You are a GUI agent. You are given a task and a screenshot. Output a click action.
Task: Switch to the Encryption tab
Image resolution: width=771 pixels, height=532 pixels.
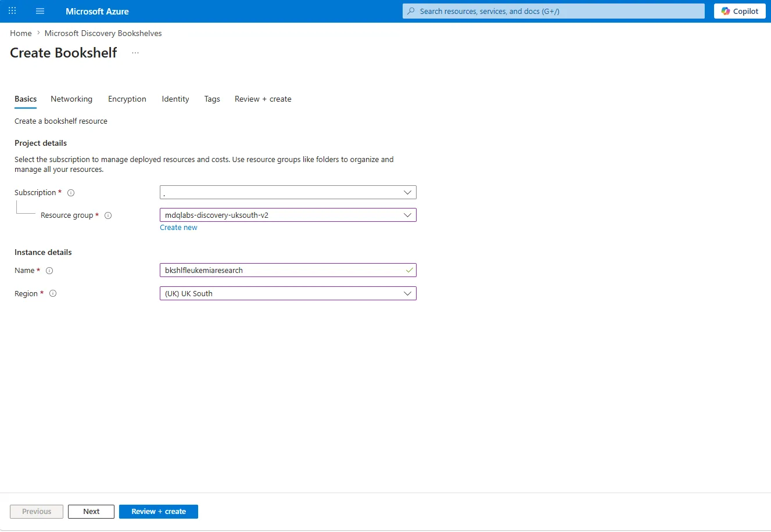pyautogui.click(x=127, y=99)
